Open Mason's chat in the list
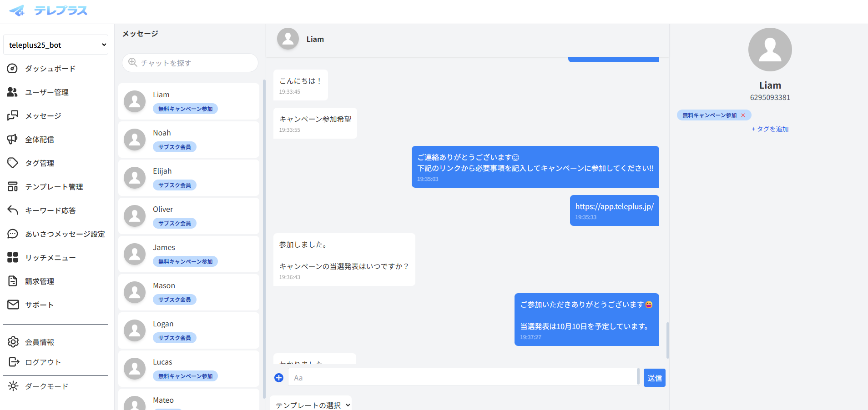Viewport: 868px width, 410px height. pos(189,292)
